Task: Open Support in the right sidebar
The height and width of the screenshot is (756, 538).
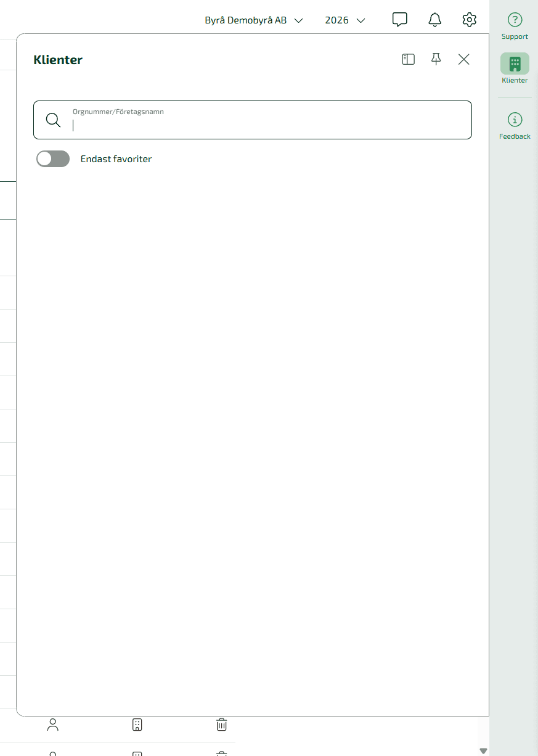Action: (x=515, y=25)
